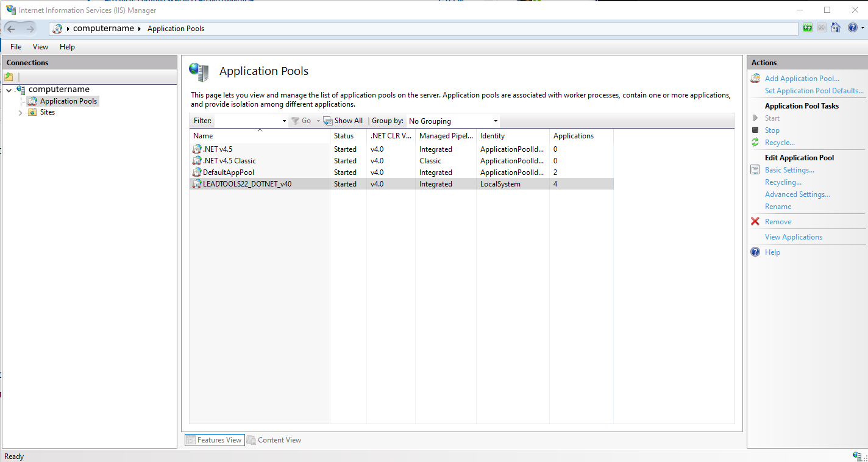
Task: Open the Go button dropdown arrow
Action: coord(318,121)
